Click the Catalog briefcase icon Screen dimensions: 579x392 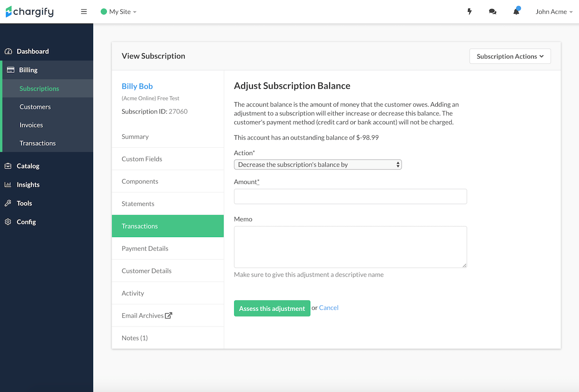8,166
